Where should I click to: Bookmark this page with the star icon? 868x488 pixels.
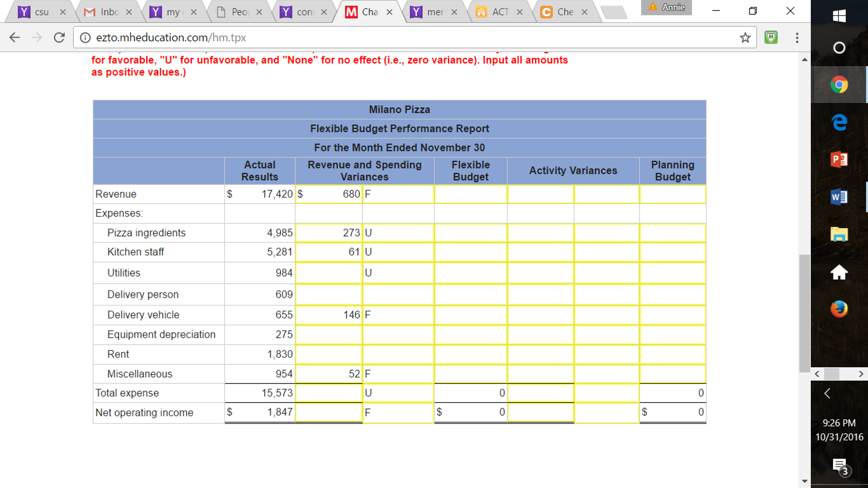[745, 37]
